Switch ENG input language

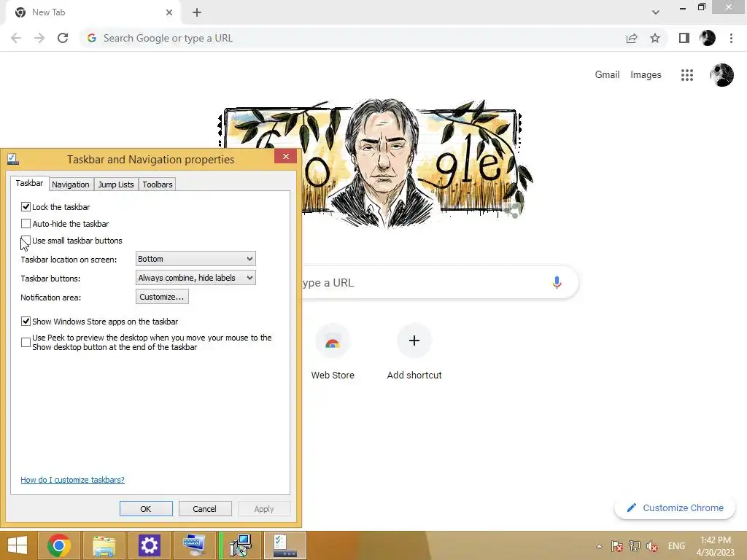click(x=676, y=546)
